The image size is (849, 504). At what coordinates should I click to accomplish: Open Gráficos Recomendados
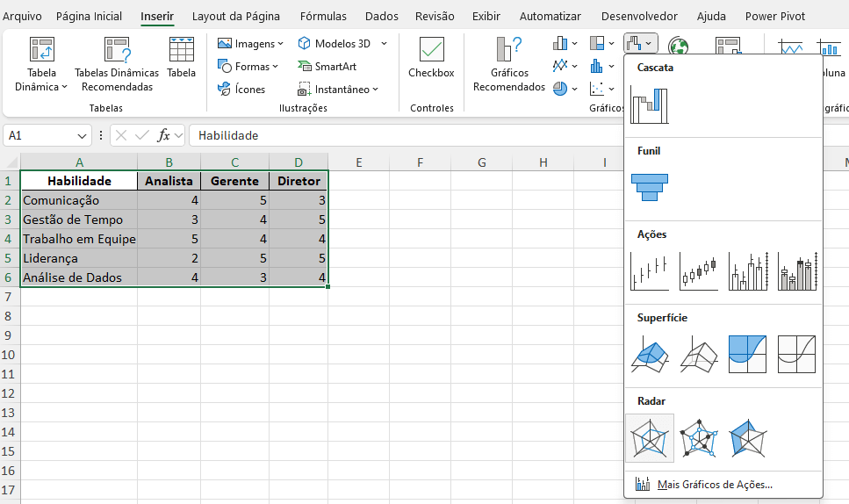click(509, 65)
